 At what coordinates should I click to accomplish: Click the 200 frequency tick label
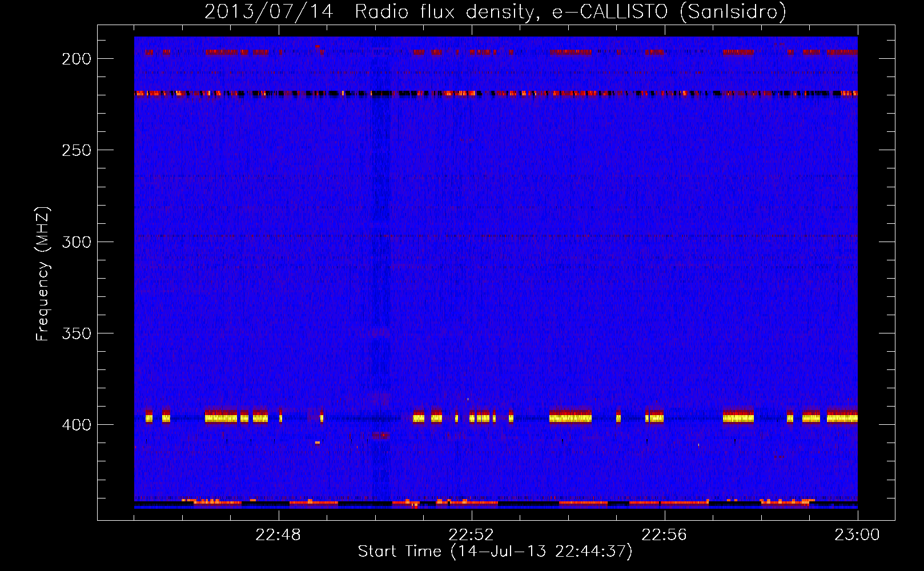point(77,59)
